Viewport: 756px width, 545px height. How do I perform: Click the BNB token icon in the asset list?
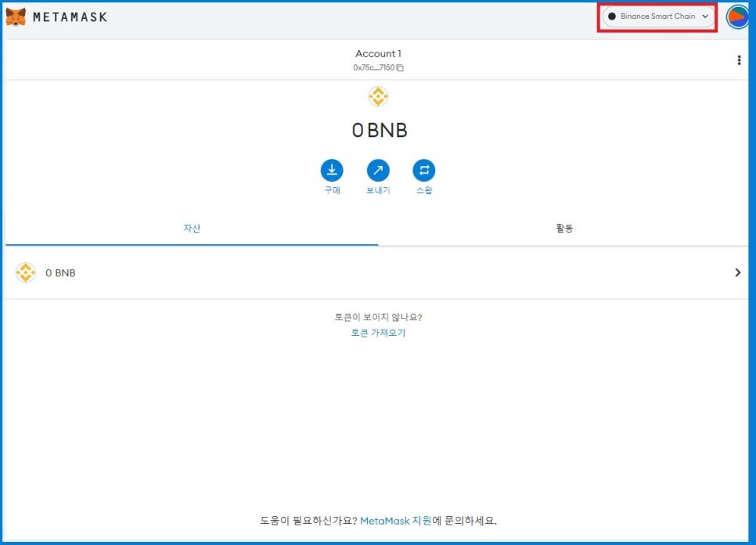point(26,272)
